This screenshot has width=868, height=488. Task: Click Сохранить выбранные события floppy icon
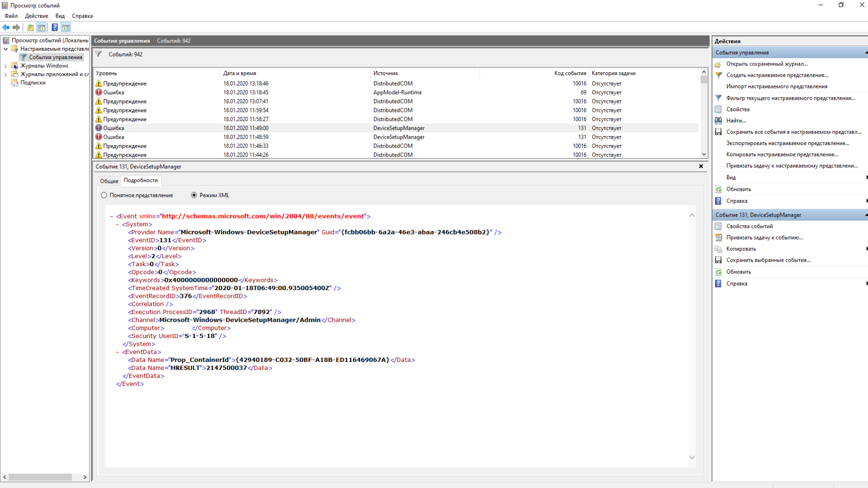click(x=718, y=260)
